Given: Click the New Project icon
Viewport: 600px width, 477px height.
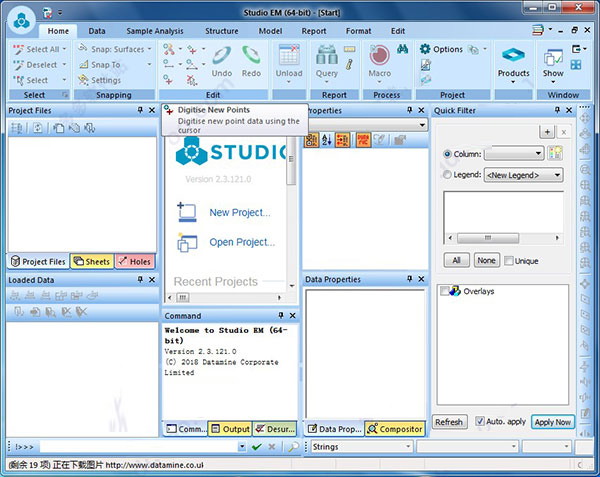Looking at the screenshot, I should coord(187,212).
